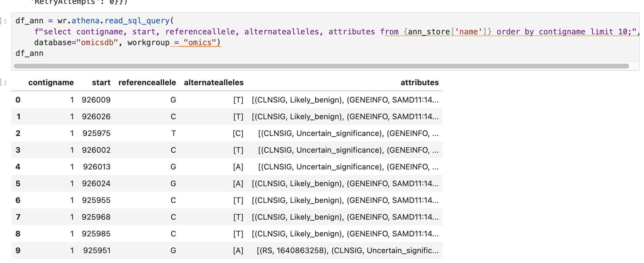Click reference allele G in row 925951
644x263 pixels.
pyautogui.click(x=173, y=250)
